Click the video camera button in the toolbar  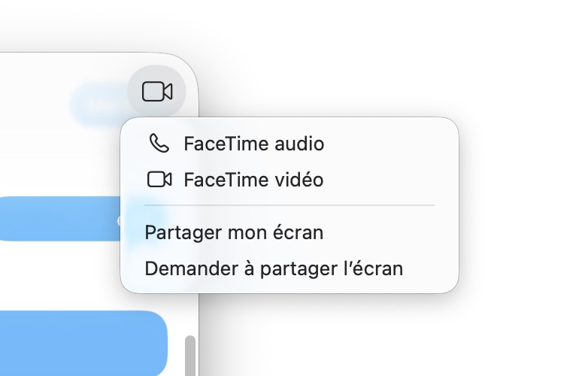(x=157, y=92)
